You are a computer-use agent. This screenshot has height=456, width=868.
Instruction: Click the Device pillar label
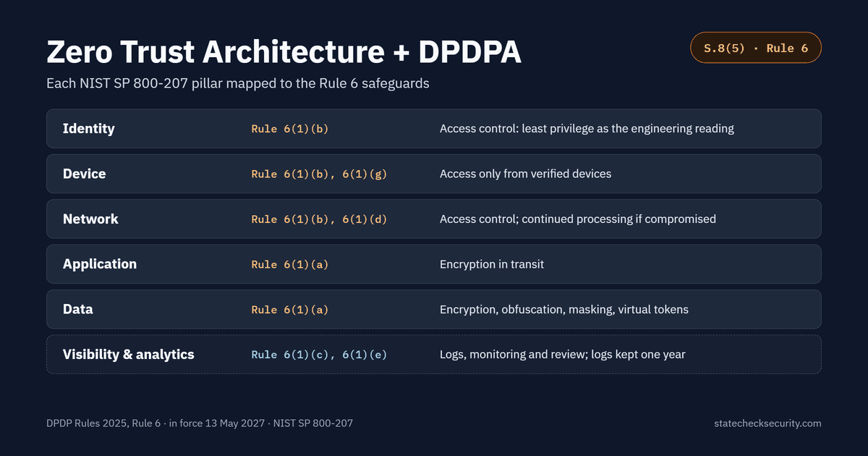click(x=85, y=174)
